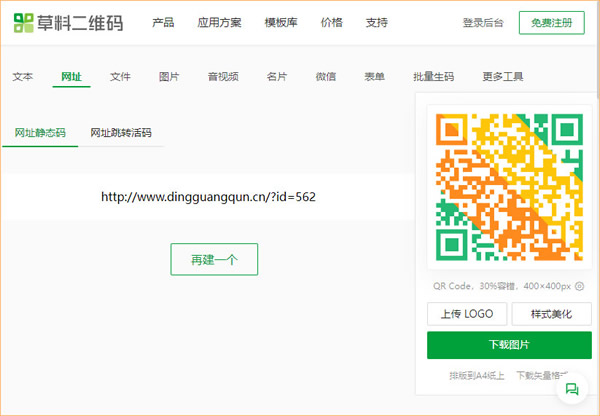Open the 名片 tab
This screenshot has height=416, width=600.
(277, 77)
